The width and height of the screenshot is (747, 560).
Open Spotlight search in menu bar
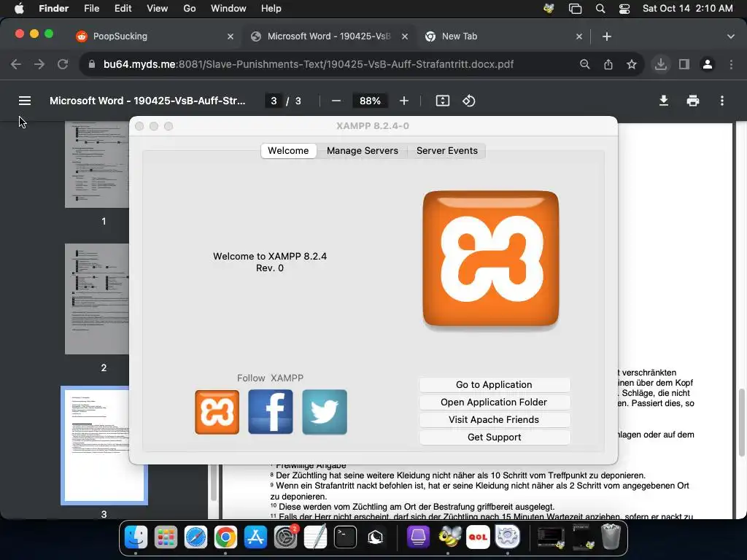pyautogui.click(x=600, y=9)
